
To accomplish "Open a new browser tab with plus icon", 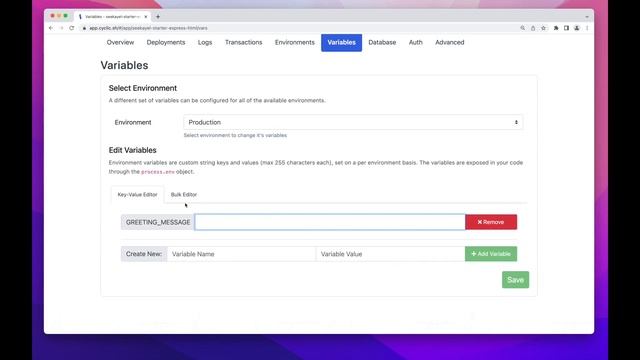I will (158, 17).
